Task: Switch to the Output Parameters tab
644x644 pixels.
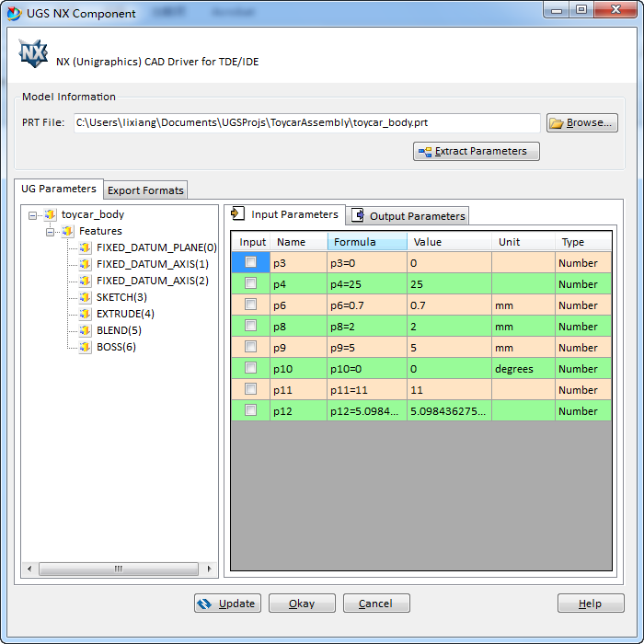Action: coord(407,216)
